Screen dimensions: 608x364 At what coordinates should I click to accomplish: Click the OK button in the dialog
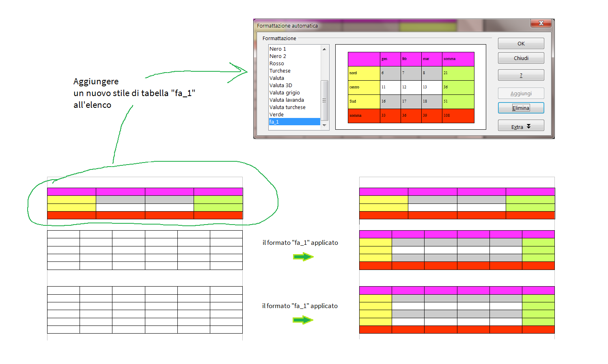coord(521,44)
